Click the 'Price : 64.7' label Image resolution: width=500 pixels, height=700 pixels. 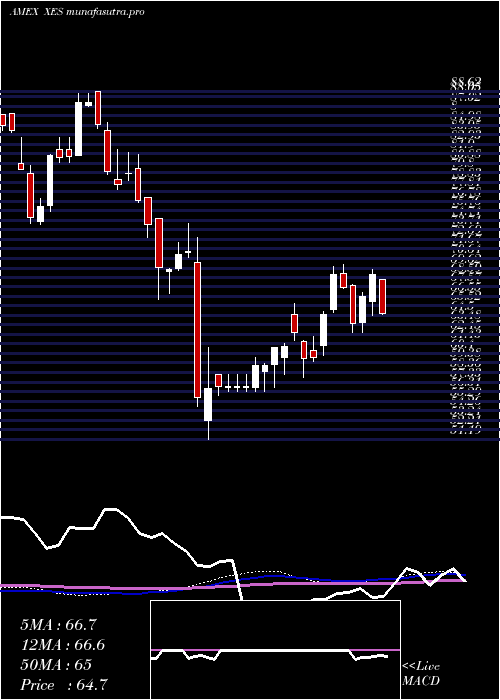[x=64, y=684]
